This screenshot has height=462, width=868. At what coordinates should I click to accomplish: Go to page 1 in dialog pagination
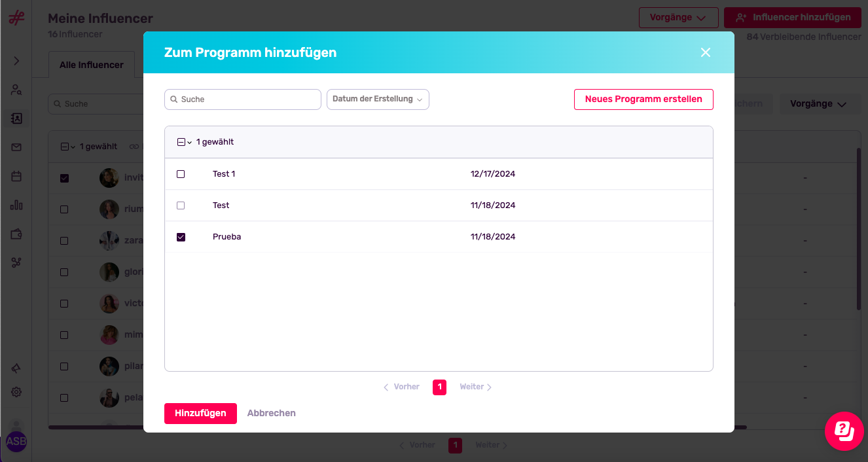(439, 387)
